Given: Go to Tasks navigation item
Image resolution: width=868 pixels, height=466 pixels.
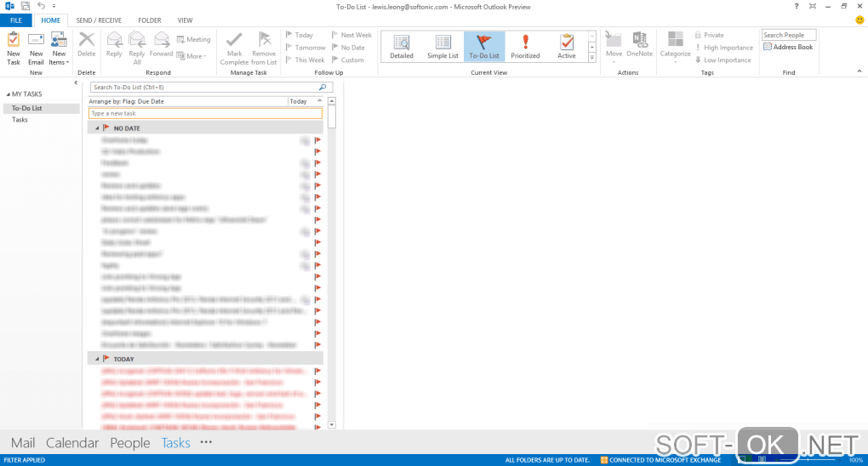Looking at the screenshot, I should coord(175,443).
